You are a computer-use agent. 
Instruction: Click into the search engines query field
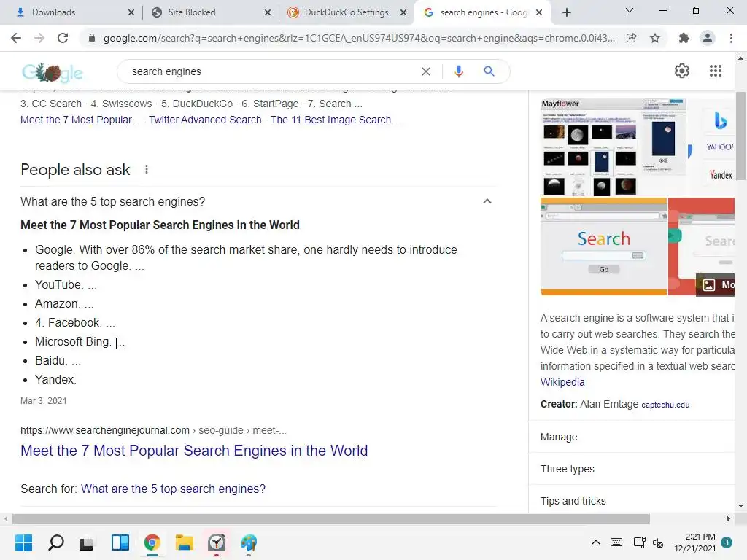tap(271, 71)
